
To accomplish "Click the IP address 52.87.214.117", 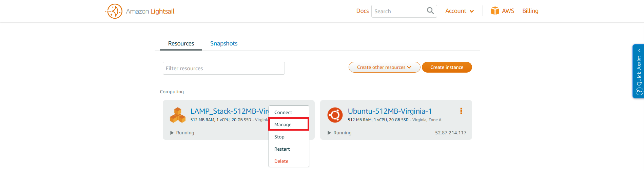I will pos(451,133).
